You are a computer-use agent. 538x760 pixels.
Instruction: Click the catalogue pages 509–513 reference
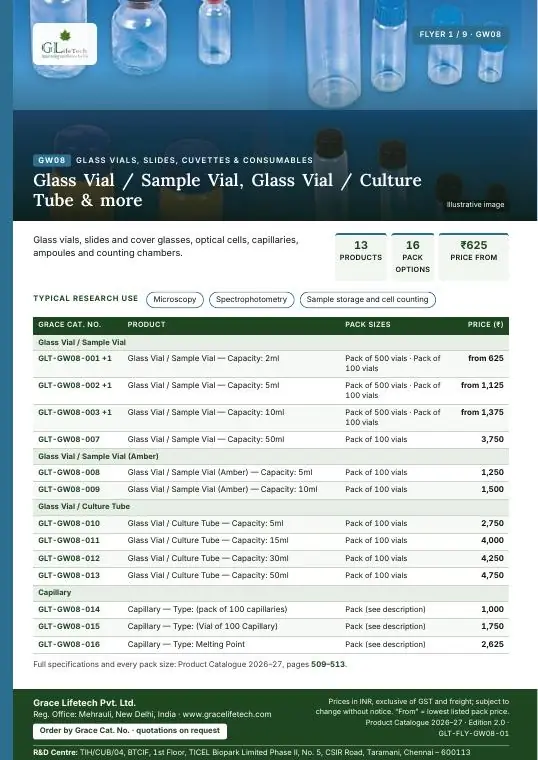pos(328,665)
